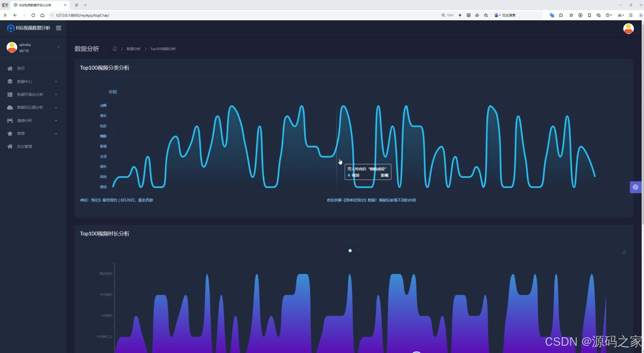Open browser extensions puzzle icon

561,15
